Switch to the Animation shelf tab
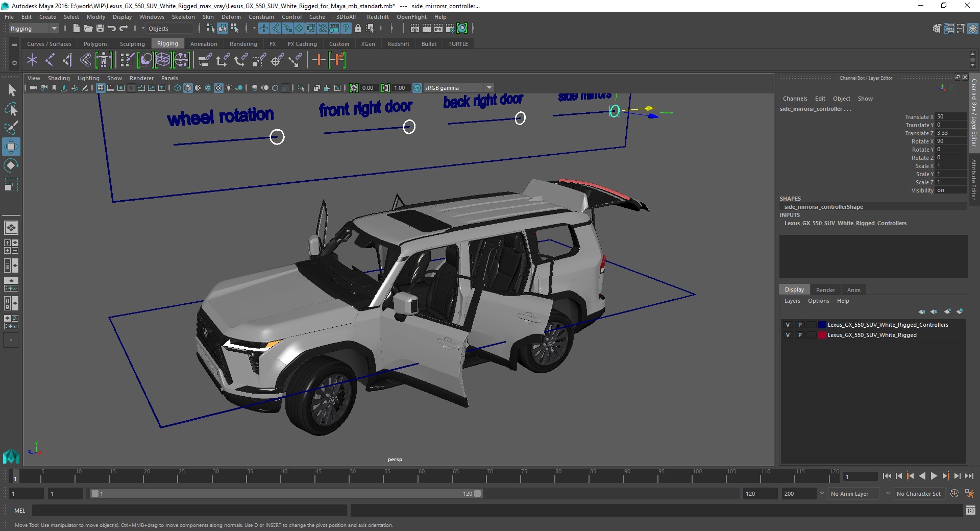The width and height of the screenshot is (980, 531). click(204, 44)
